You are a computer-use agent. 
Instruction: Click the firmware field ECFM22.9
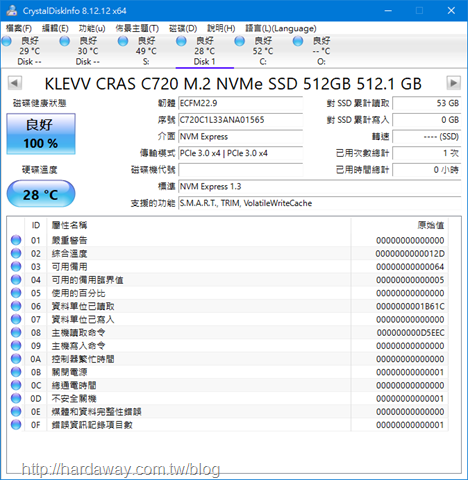pos(240,103)
